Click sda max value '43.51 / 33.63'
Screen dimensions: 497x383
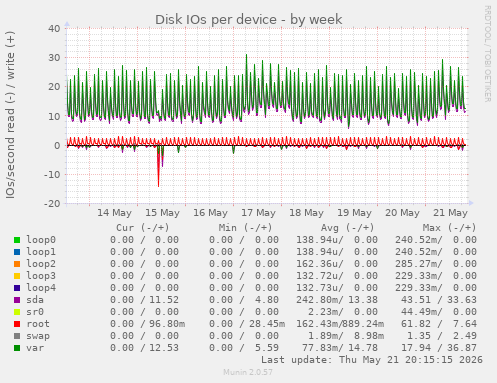[439, 300]
